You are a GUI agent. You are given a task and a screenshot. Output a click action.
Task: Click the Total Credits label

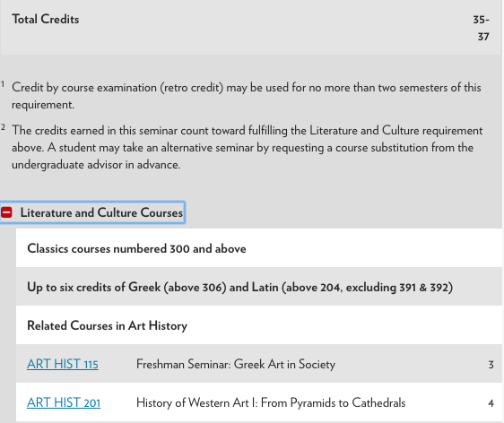(x=46, y=19)
